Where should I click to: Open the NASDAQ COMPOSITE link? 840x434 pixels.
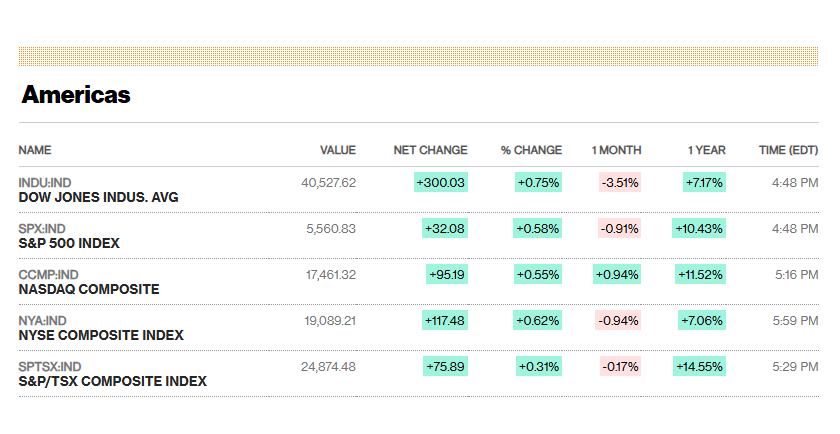point(89,289)
